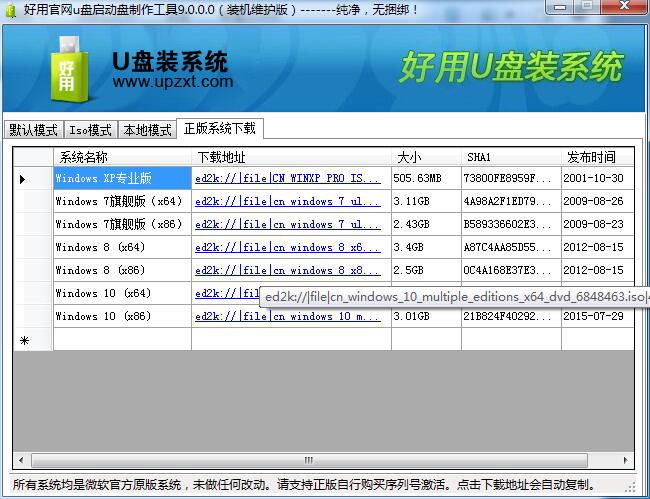Click horizontal scrollbar left arrow

pos(22,460)
